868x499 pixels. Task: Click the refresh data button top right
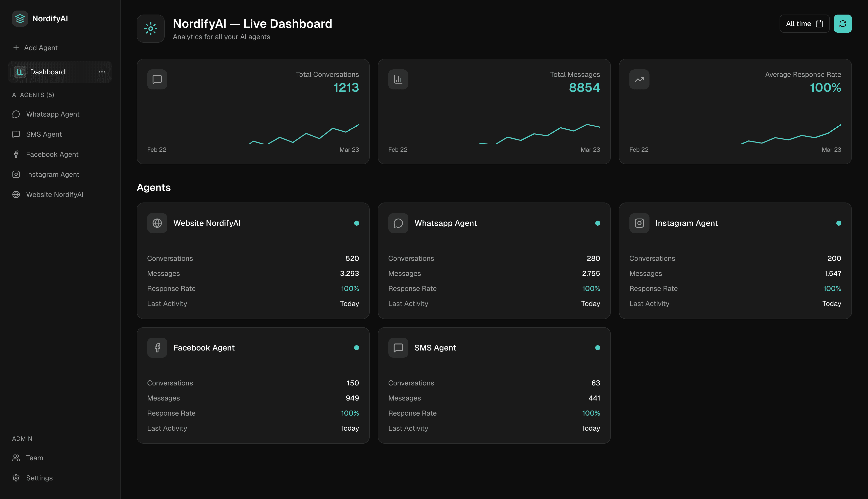click(843, 23)
